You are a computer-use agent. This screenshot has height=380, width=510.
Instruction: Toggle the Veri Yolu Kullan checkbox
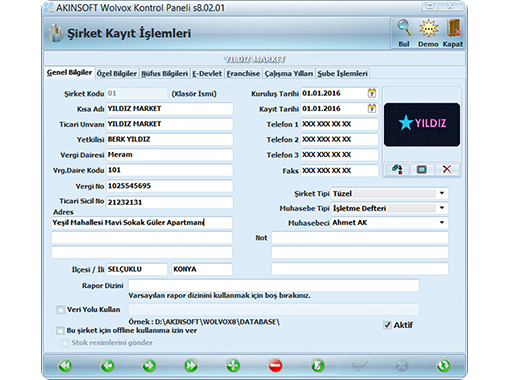click(61, 310)
